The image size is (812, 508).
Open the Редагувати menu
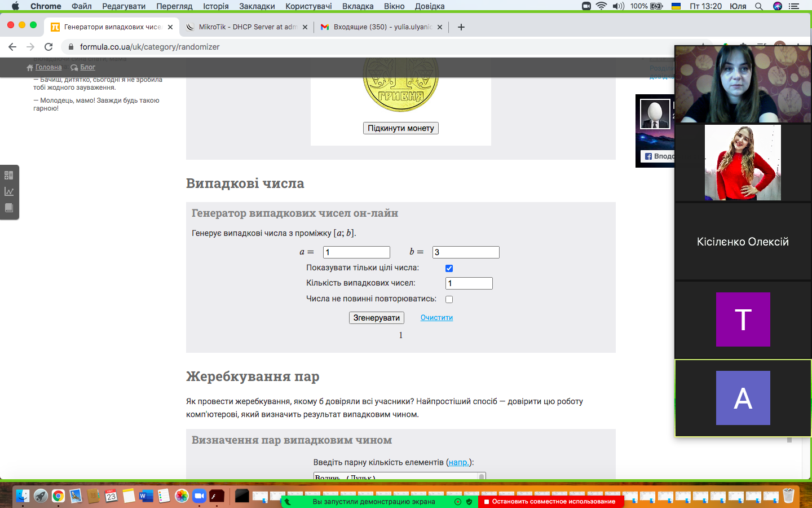[124, 6]
